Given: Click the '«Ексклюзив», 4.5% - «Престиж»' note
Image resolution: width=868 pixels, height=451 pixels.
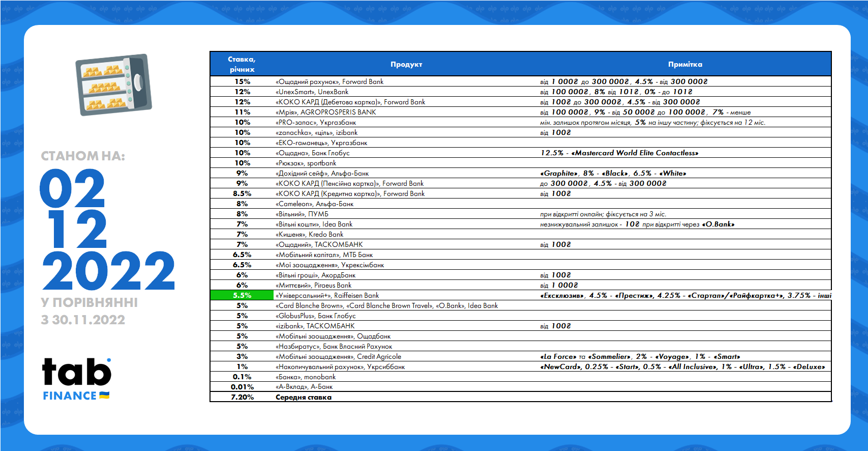Looking at the screenshot, I should [686, 295].
